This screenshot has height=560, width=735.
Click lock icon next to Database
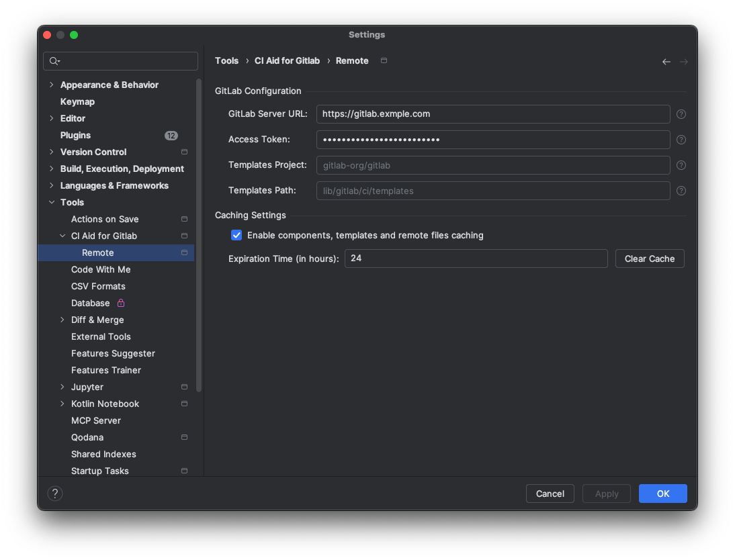pos(121,303)
